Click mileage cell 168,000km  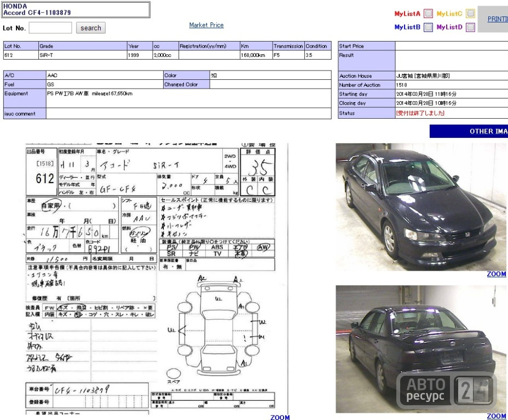tap(256, 55)
